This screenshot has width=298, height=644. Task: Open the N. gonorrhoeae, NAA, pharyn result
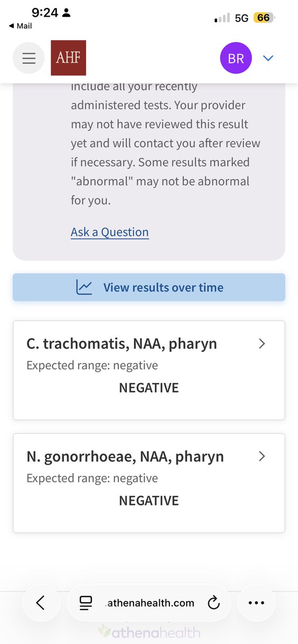pos(149,483)
